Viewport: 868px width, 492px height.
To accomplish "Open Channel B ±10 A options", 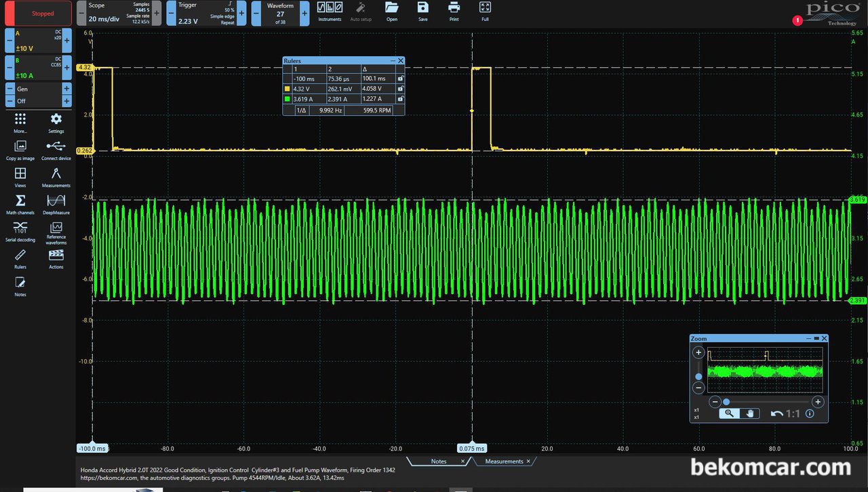I will (x=38, y=68).
